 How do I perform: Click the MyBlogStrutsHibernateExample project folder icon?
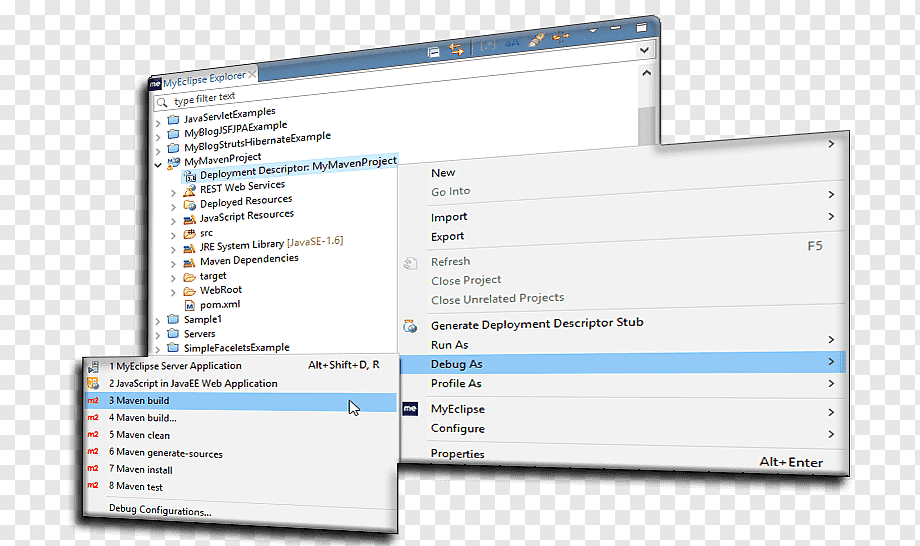coord(173,148)
